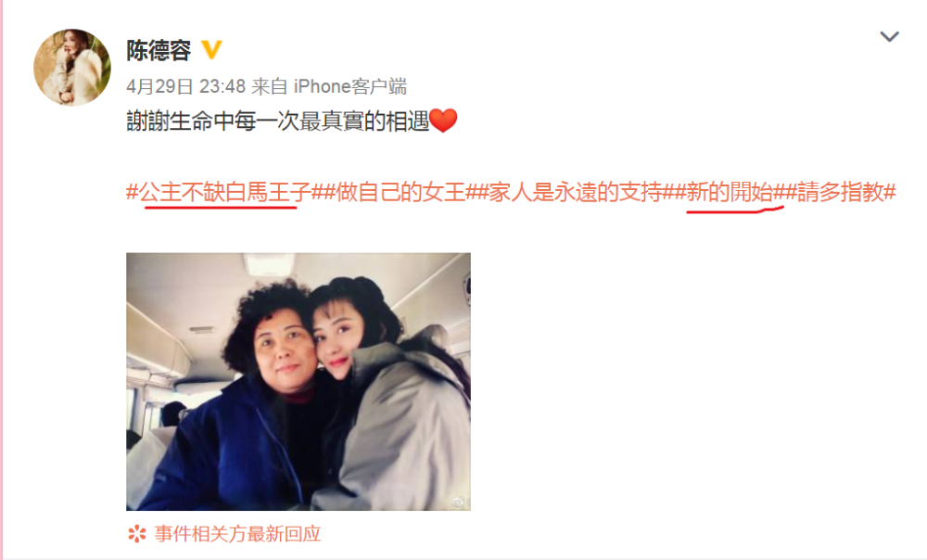927x560 pixels.
Task: Click the hand-drawn red underline below 新的開始
Action: [x=735, y=209]
